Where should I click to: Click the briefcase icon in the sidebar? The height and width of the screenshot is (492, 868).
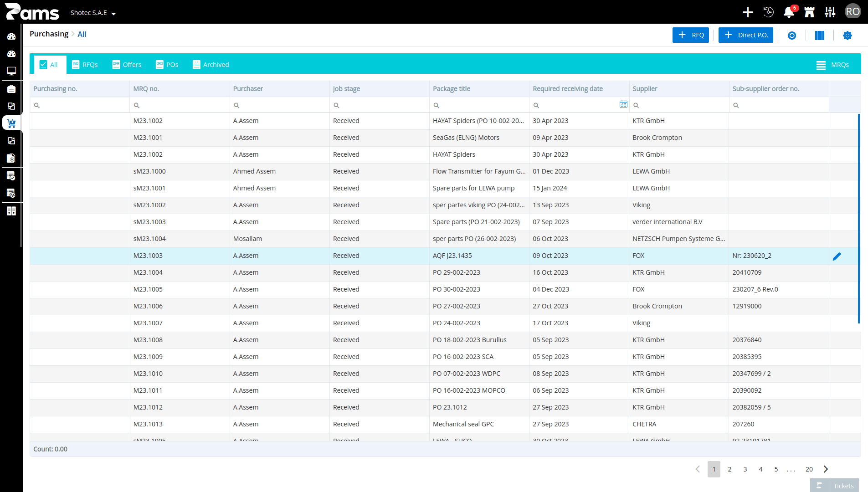click(11, 89)
